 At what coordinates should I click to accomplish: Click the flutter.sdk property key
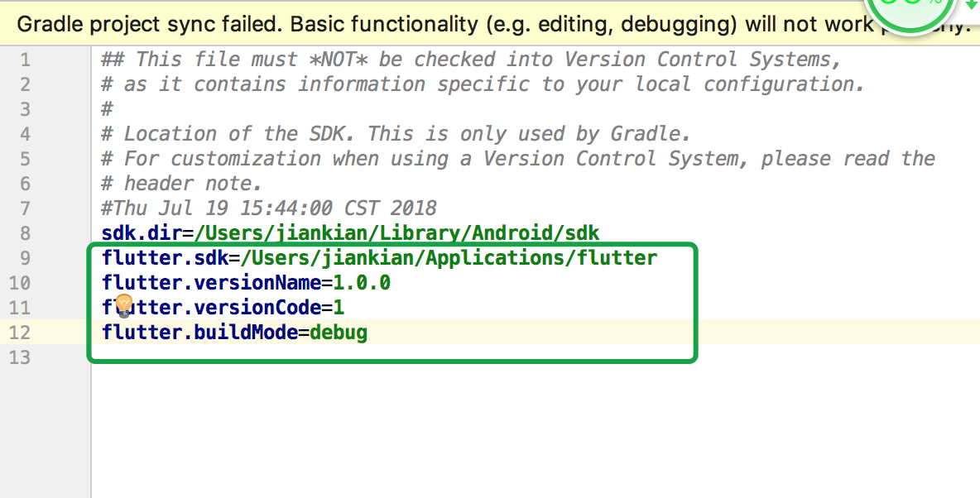pyautogui.click(x=165, y=258)
